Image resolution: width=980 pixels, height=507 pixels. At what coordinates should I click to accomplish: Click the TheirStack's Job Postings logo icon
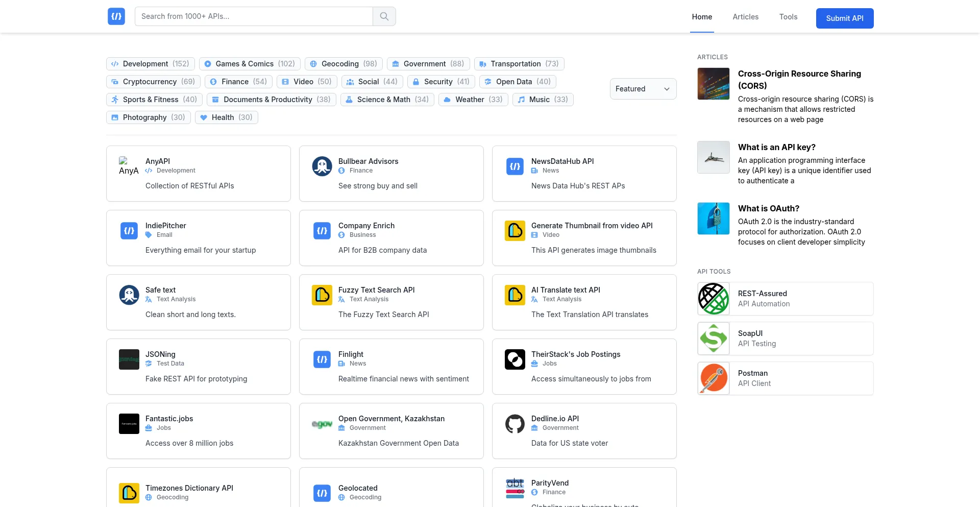(514, 359)
